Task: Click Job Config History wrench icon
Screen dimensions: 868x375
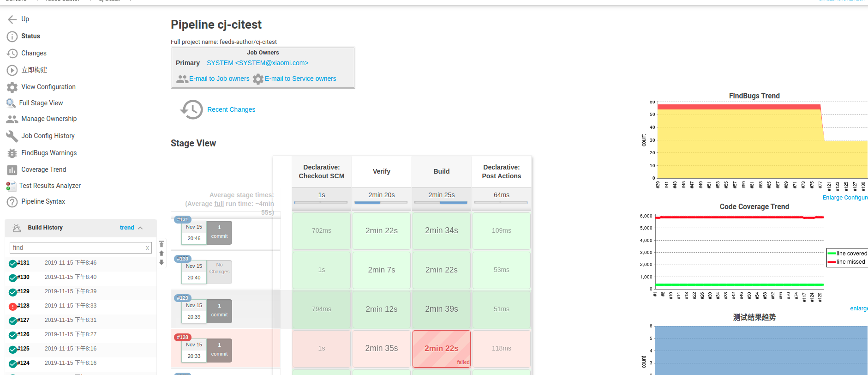Action: pyautogui.click(x=12, y=136)
